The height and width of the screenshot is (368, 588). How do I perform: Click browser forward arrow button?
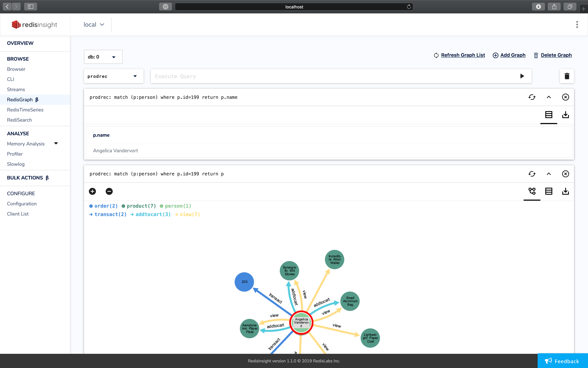coord(16,7)
